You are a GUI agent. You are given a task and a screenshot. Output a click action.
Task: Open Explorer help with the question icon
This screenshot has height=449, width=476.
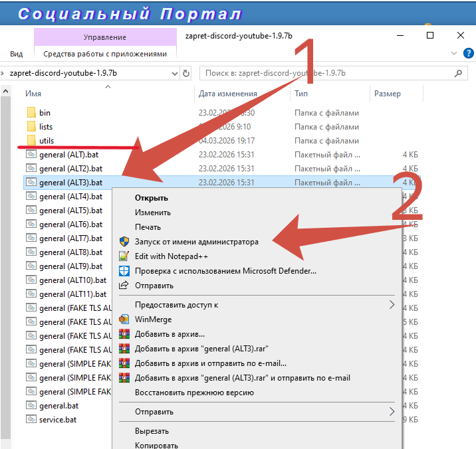tap(469, 53)
